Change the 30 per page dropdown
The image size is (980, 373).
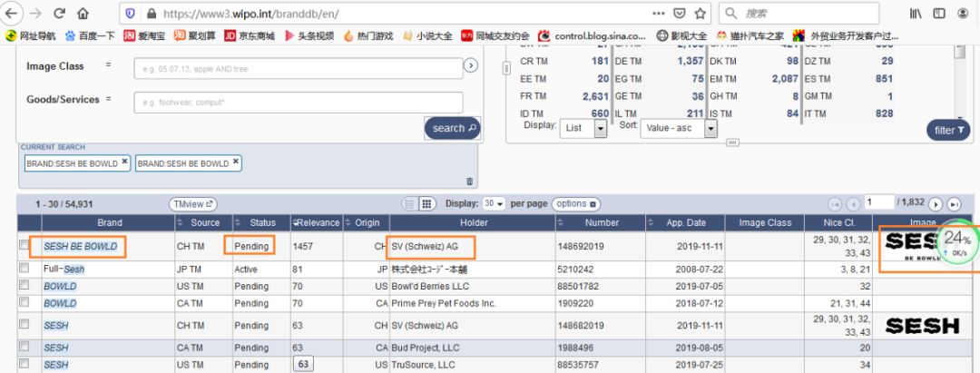(x=495, y=203)
